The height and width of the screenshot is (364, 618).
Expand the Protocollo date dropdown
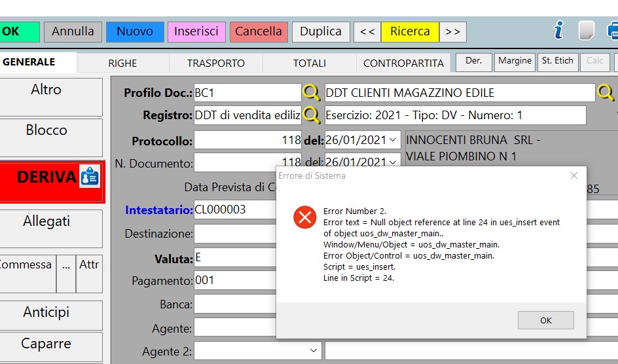[x=393, y=140]
